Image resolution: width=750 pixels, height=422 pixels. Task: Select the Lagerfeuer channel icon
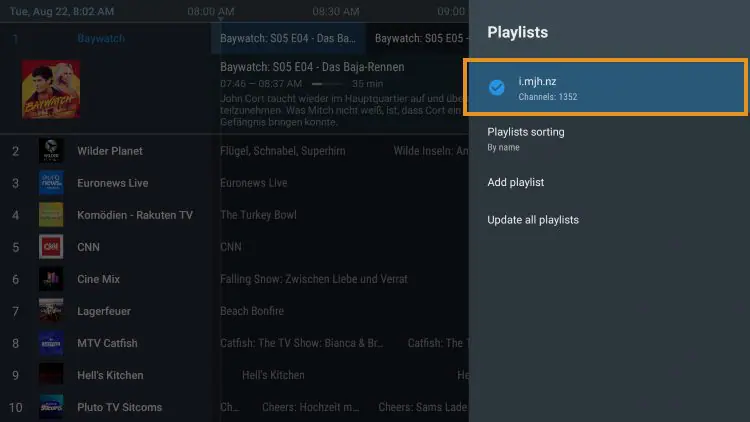click(51, 311)
